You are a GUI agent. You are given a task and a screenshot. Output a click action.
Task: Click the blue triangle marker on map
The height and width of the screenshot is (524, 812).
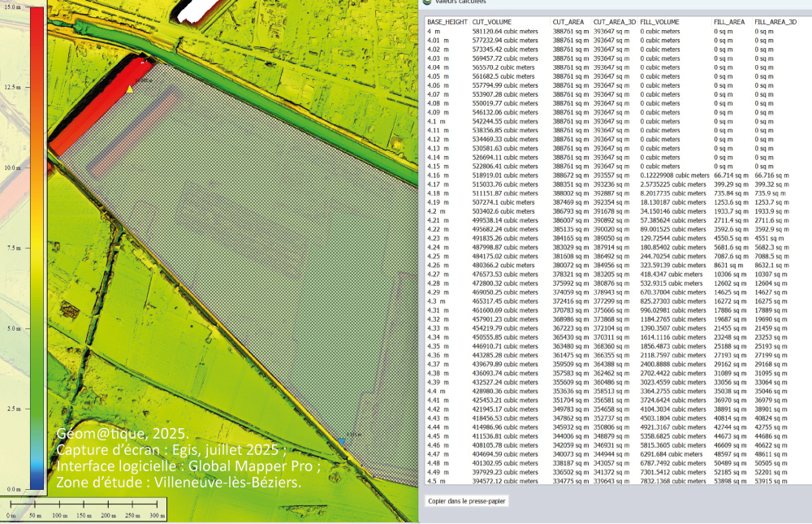pos(341,440)
